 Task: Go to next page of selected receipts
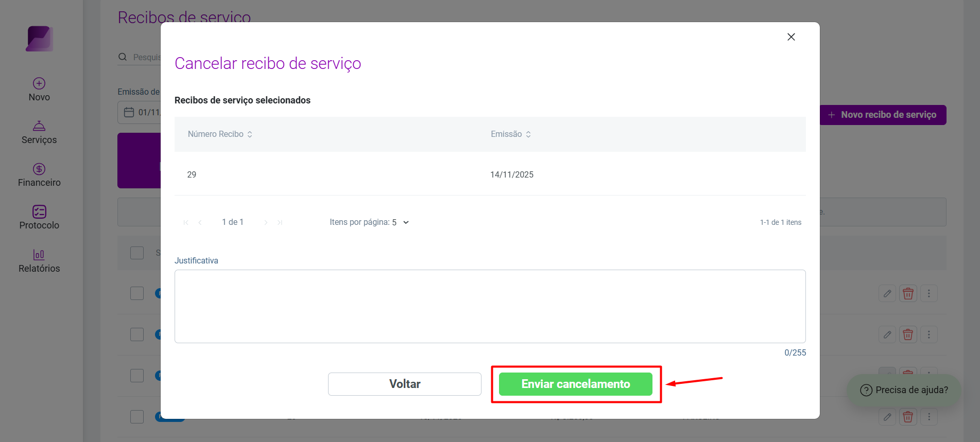coord(266,222)
